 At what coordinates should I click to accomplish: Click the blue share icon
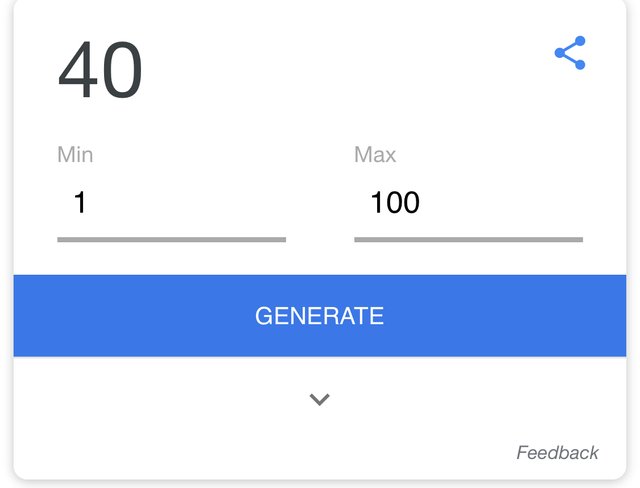(570, 53)
